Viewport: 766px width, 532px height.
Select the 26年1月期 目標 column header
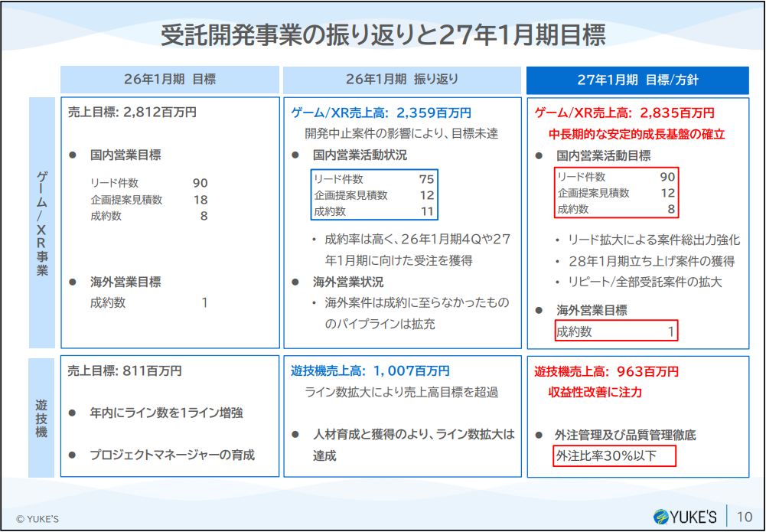pyautogui.click(x=170, y=79)
